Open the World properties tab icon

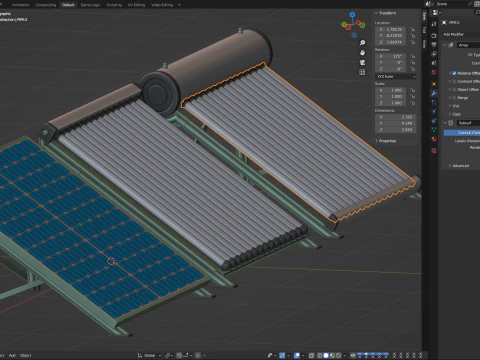tap(434, 72)
